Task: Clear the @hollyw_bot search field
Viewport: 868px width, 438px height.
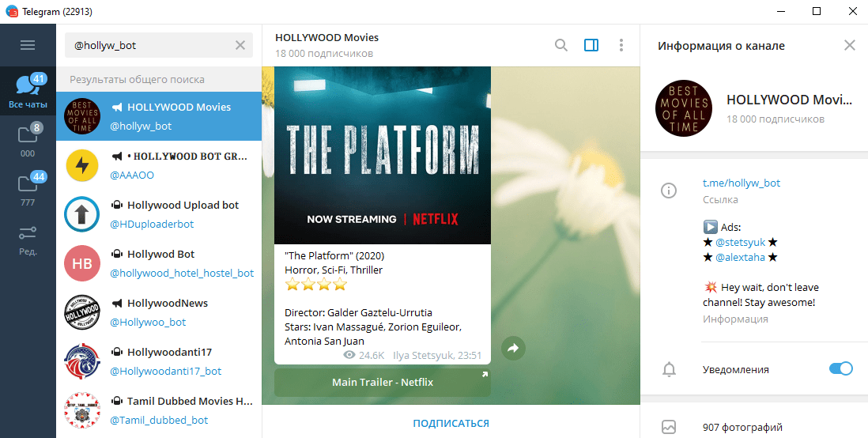Action: click(x=240, y=45)
